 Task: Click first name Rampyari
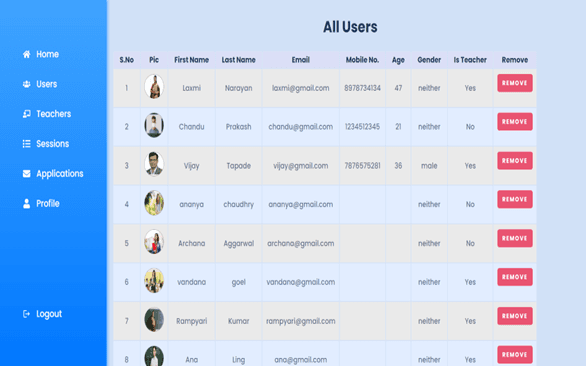click(191, 321)
